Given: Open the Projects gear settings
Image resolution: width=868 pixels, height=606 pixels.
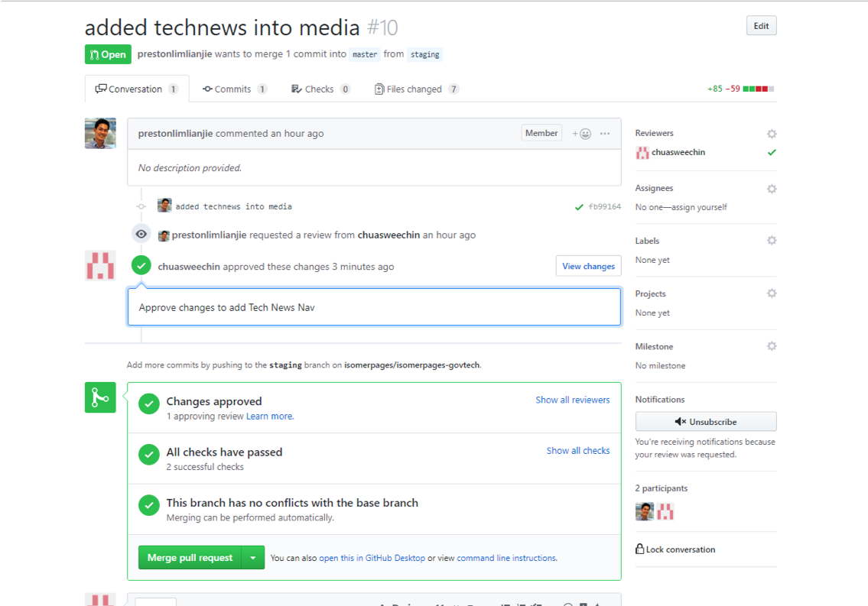Looking at the screenshot, I should click(772, 293).
